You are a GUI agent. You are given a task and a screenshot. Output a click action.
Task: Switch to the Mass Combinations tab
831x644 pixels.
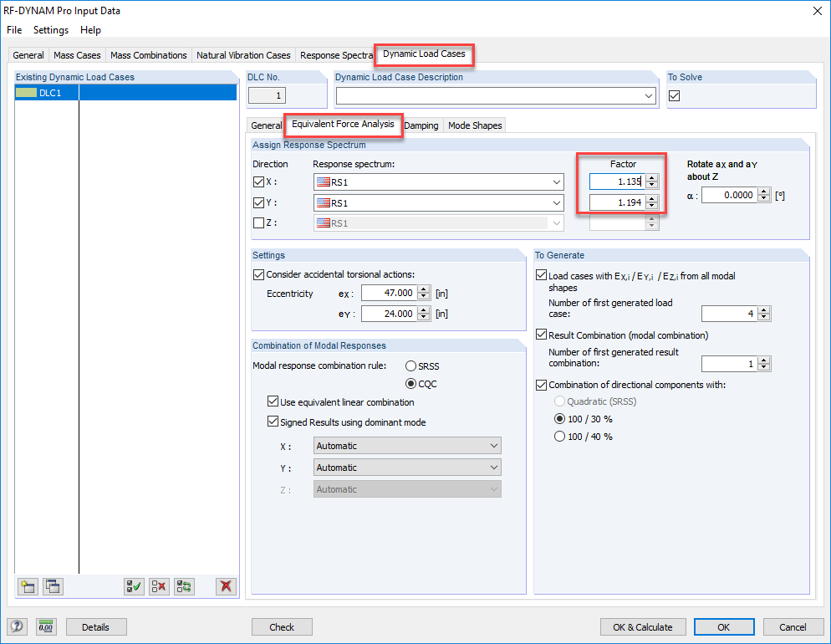(x=149, y=55)
